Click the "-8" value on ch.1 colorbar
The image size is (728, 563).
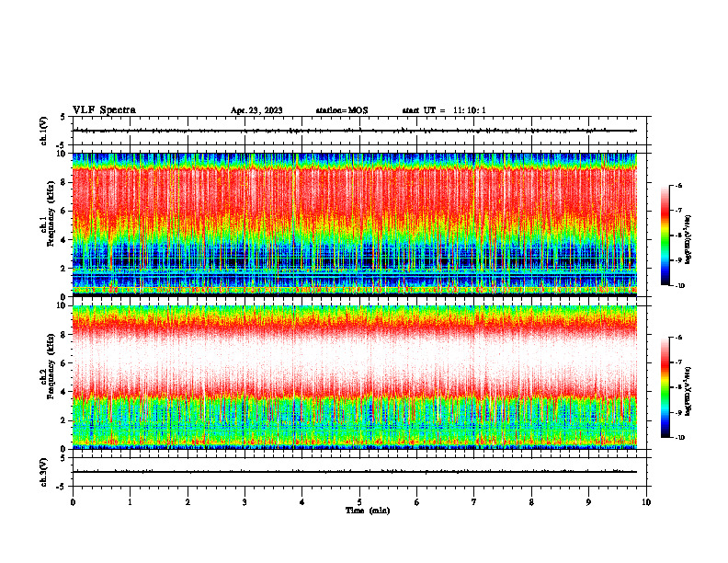click(x=678, y=236)
